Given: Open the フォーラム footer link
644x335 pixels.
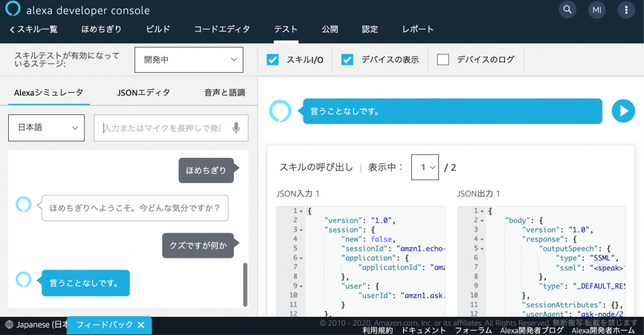Looking at the screenshot, I should click(473, 331).
